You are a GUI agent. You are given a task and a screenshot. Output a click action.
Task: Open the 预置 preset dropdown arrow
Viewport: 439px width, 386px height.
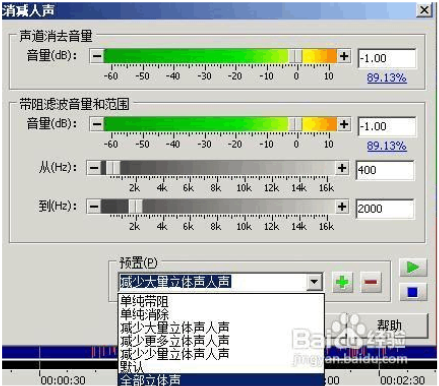314,282
